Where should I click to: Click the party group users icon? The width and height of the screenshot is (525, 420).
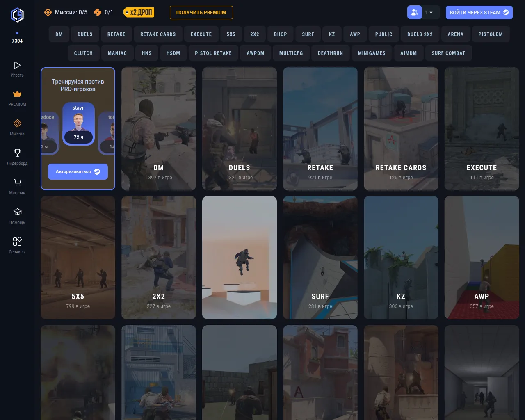pos(414,12)
